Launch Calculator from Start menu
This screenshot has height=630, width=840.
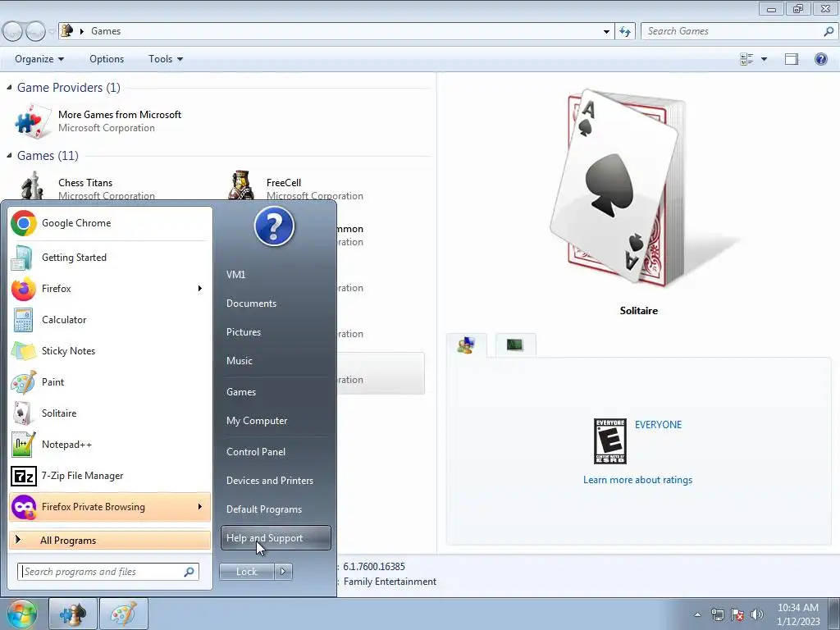110,319
